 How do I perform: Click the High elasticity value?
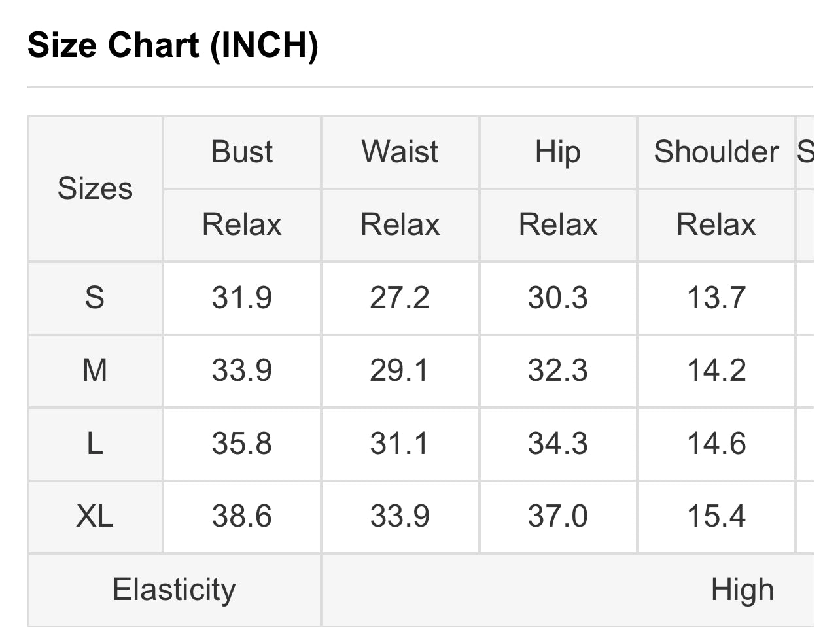click(743, 590)
